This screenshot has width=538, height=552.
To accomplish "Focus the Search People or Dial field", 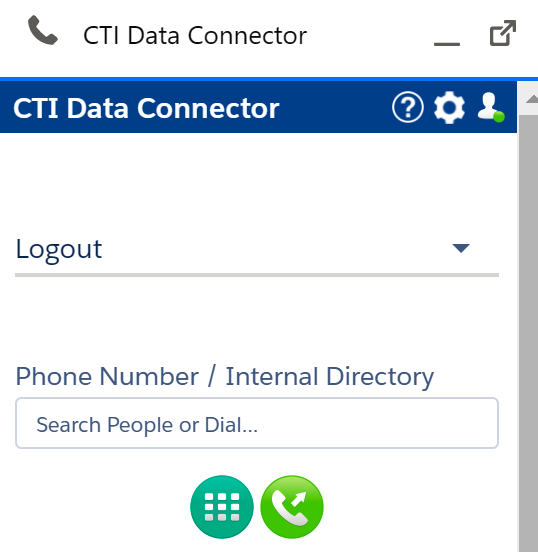I will coord(257,423).
